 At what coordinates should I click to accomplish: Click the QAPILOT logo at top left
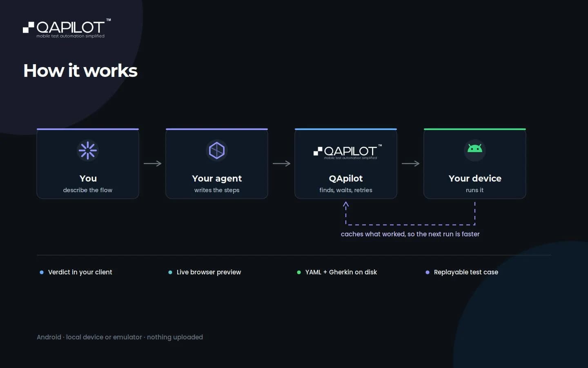click(67, 29)
